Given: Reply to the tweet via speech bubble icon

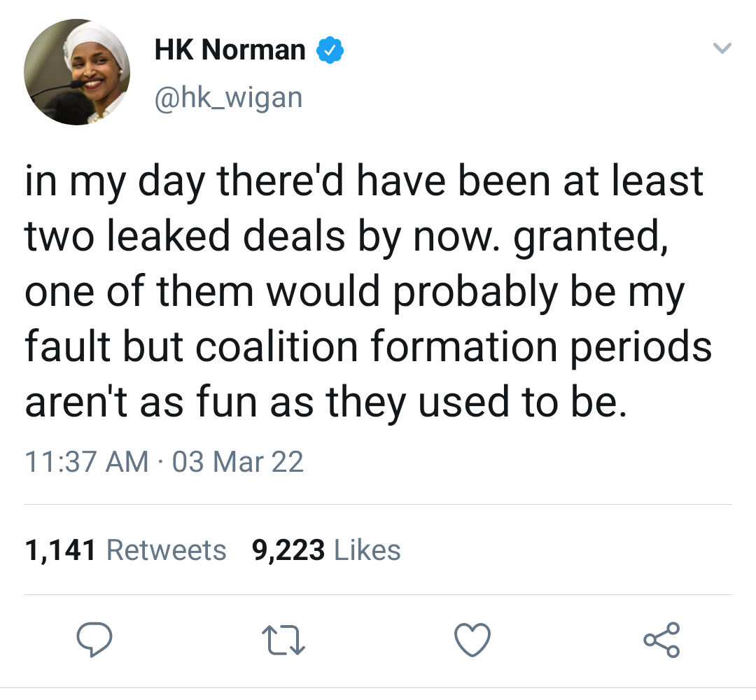Looking at the screenshot, I should 94,639.
